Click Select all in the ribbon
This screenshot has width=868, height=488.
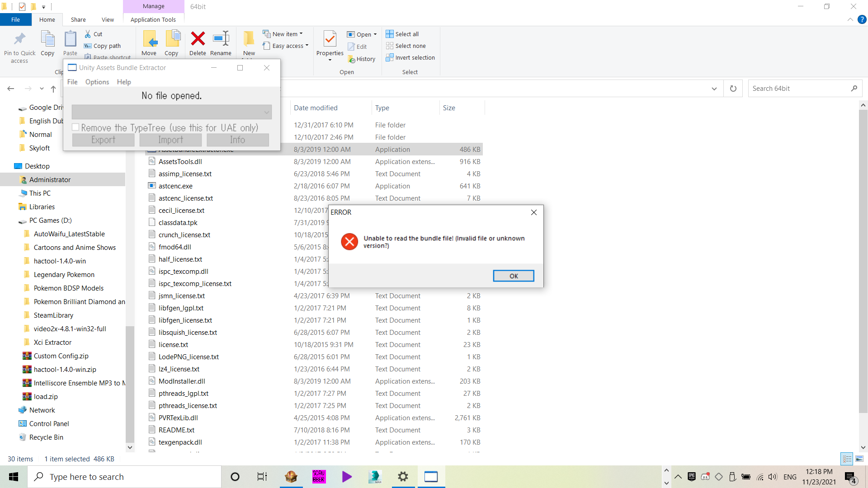point(402,33)
